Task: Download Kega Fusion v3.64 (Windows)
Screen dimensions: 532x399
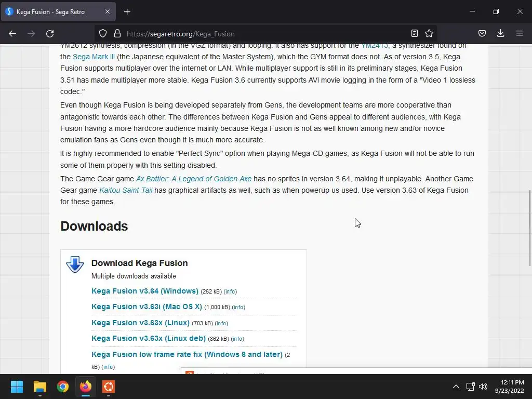Action: (145, 291)
